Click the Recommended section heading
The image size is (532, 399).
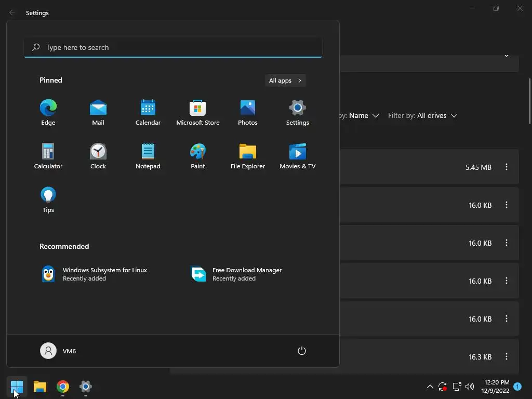[x=64, y=246]
